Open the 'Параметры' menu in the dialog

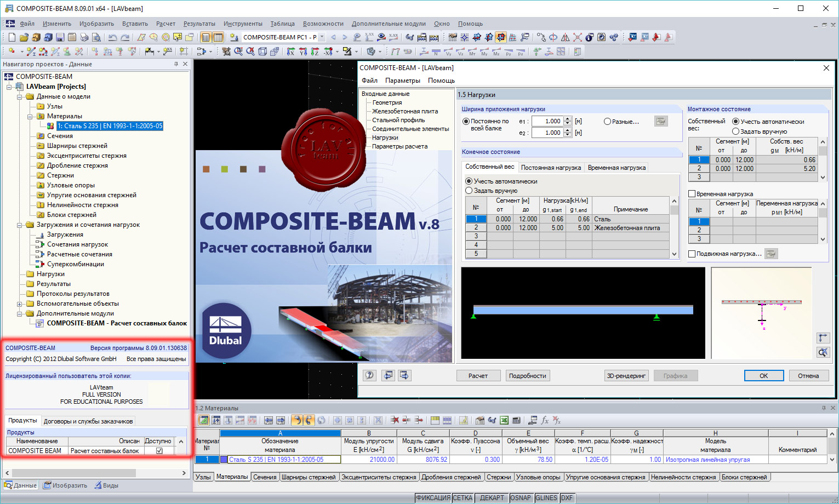(x=403, y=81)
